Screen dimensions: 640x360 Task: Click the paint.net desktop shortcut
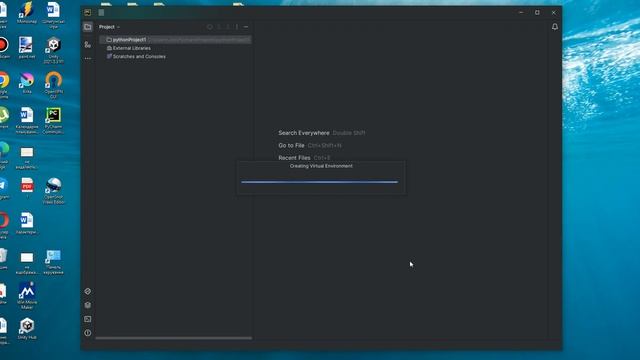click(27, 48)
